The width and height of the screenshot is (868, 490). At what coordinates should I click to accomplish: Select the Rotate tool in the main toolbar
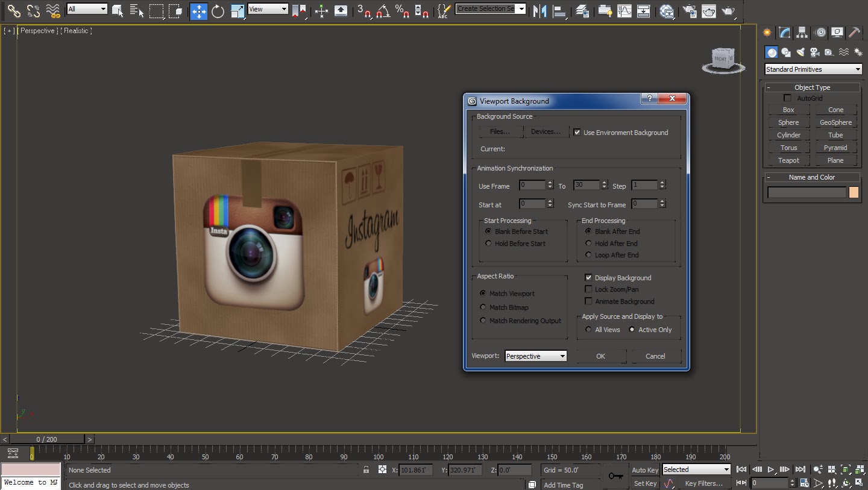pos(218,11)
